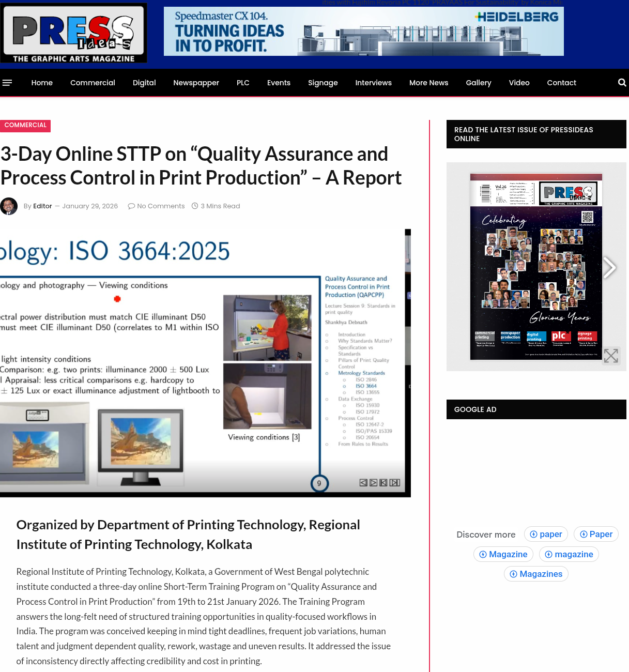629x672 pixels.
Task: Open the hamburger menu icon
Action: tap(7, 83)
